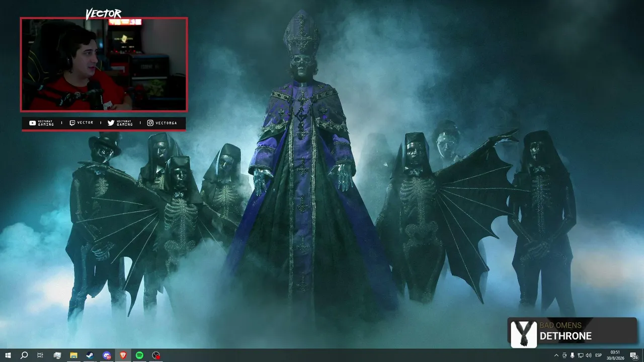The height and width of the screenshot is (362, 644).
Task: Open Action Center with 26 notifications
Action: point(634,355)
